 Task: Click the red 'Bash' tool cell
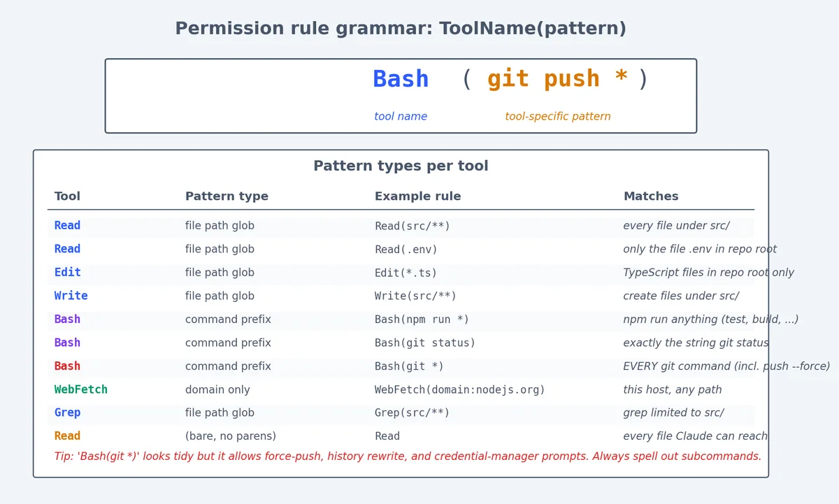[67, 366]
